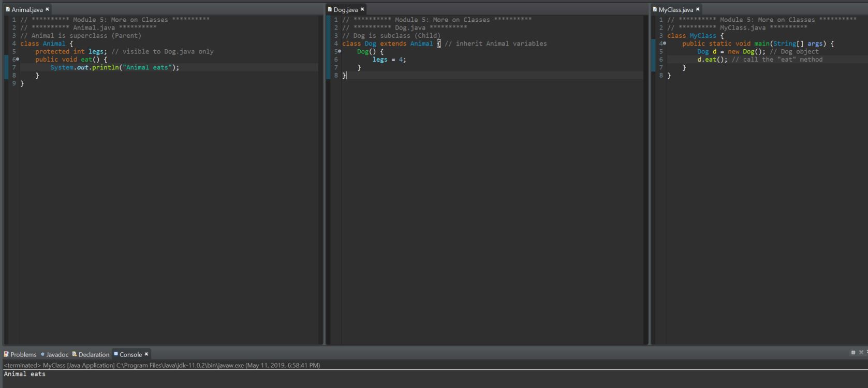868x388 pixels.
Task: Click 'protected int legs;' in Animal.java
Action: point(71,51)
